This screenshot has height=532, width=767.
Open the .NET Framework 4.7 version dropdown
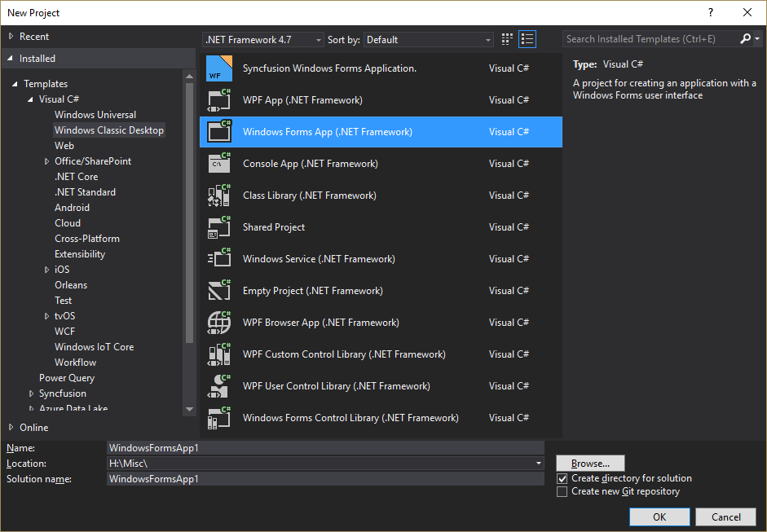pos(263,40)
